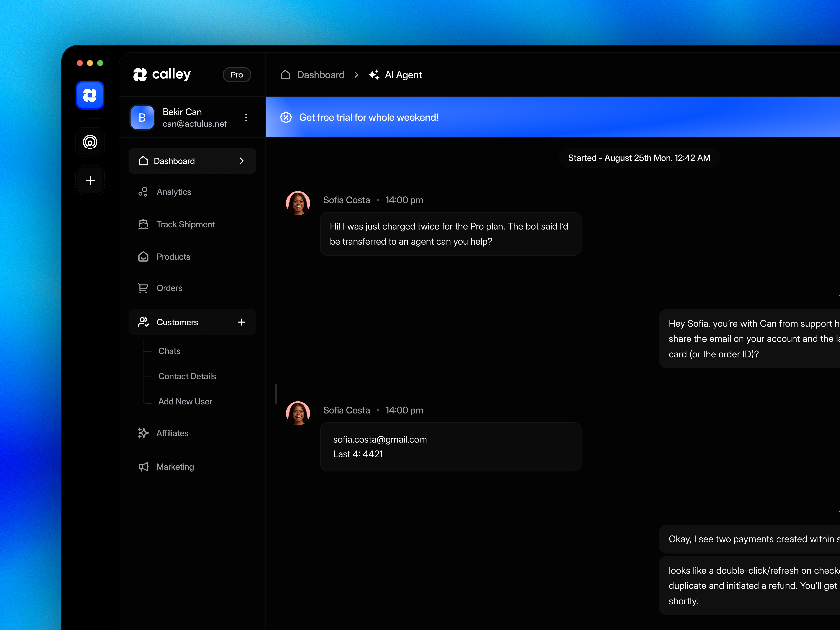Open Contact Details under Customers
Screen dimensions: 840x630
[187, 376]
